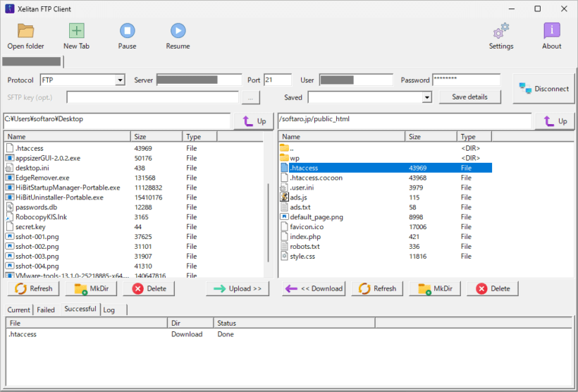Open Settings gear icon
Image resolution: width=578 pixels, height=392 pixels.
click(x=501, y=31)
